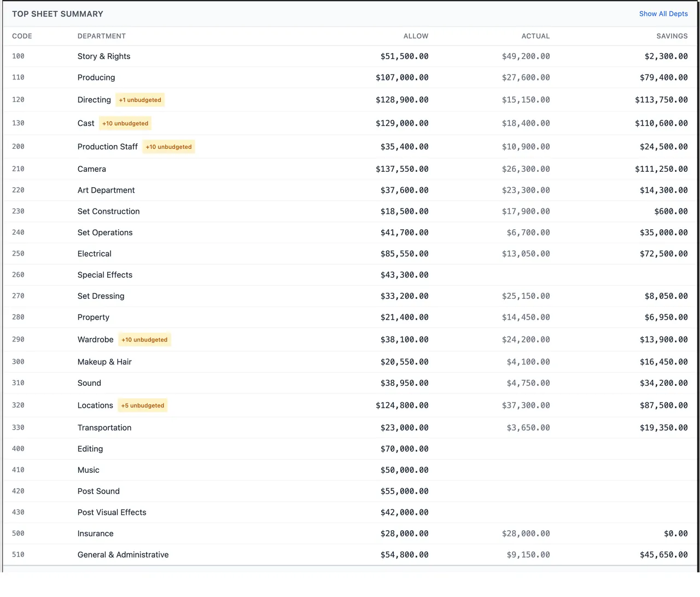This screenshot has width=700, height=597.
Task: Click code 100 in the table
Action: (18, 56)
